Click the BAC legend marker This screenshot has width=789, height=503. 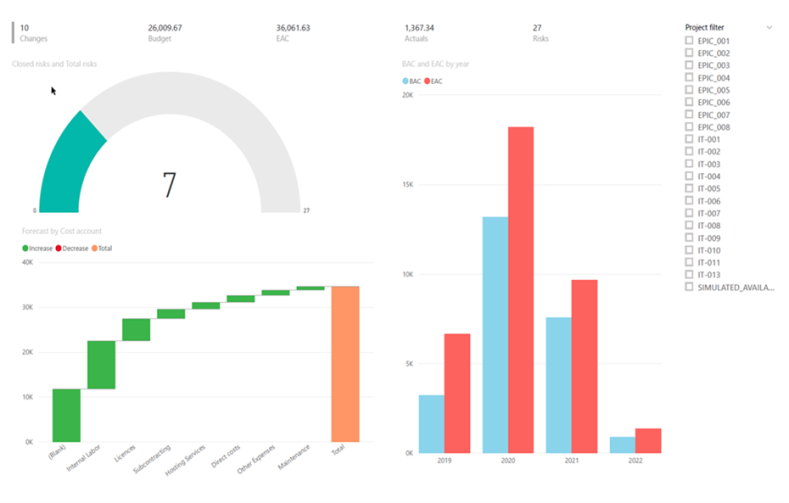(x=405, y=81)
